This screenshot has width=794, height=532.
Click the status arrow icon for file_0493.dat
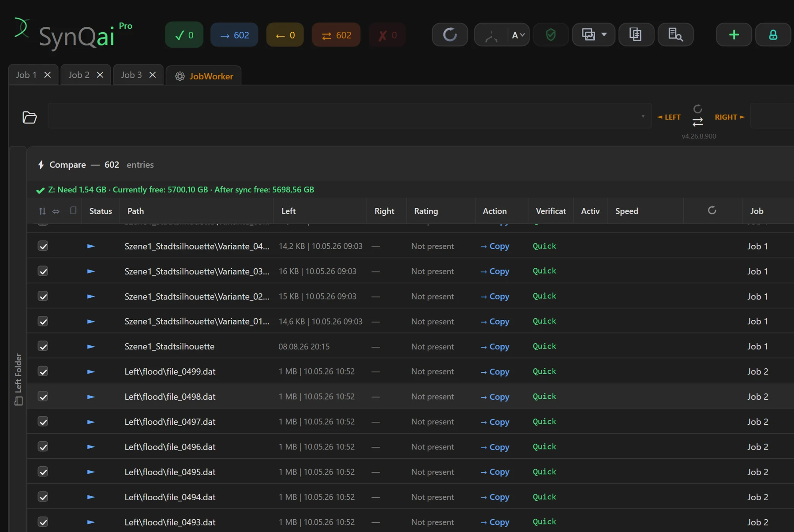coord(91,522)
